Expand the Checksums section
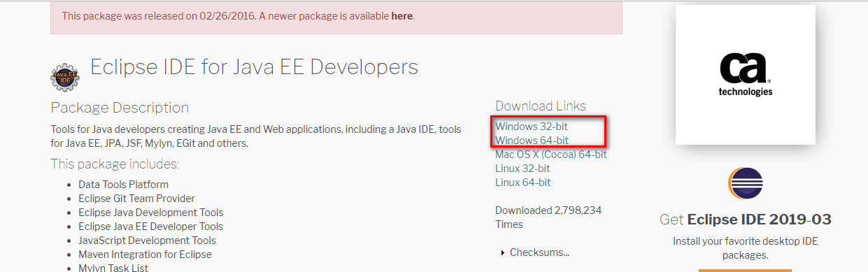Viewport: 868px width, 272px height. point(536,252)
